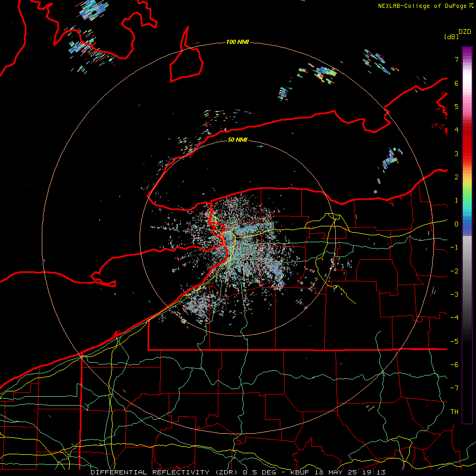Click the -2 tick on the color scale
Image resolution: width=476 pixels, height=476 pixels.
click(454, 271)
